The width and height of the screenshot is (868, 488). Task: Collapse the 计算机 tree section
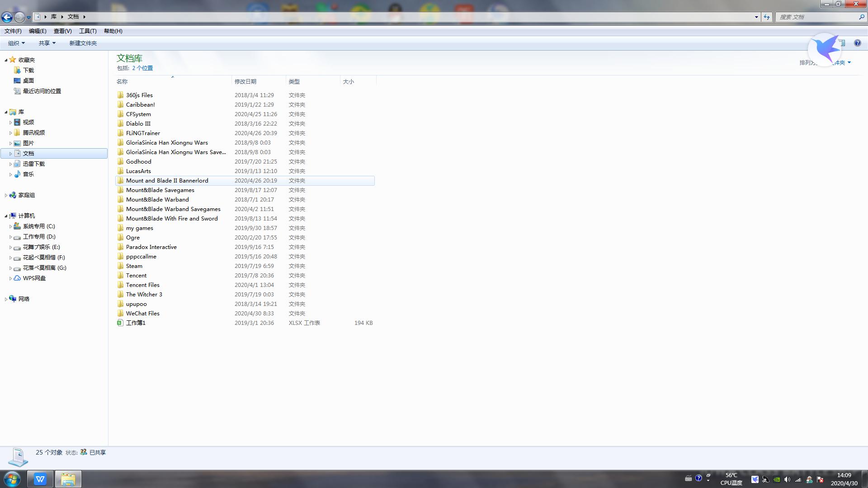pos(6,216)
